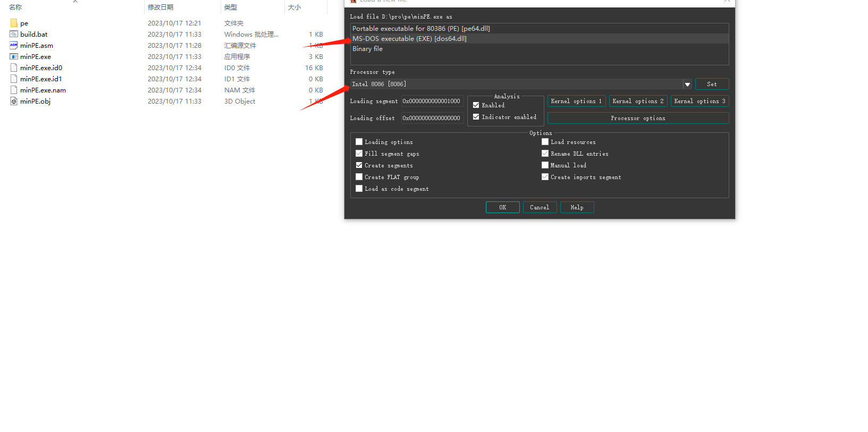
Task: Disable the Analysis Enabled checkbox
Action: pos(476,105)
